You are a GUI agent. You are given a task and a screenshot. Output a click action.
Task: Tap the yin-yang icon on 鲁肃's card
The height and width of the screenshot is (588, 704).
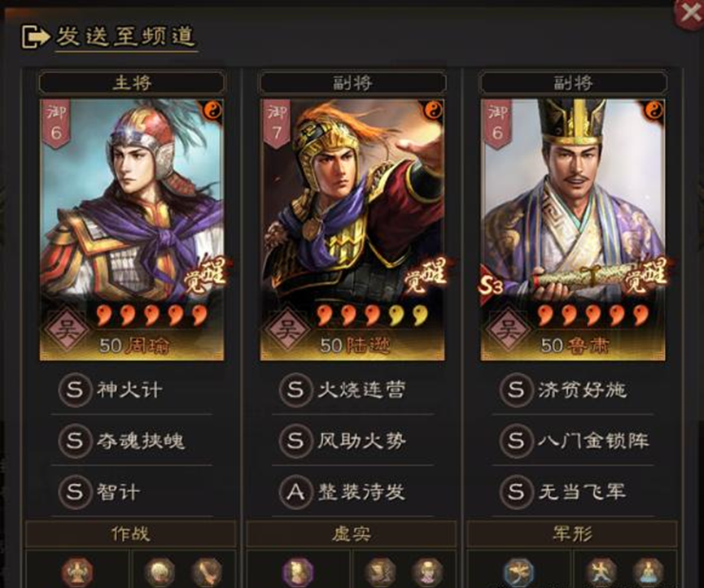[654, 110]
